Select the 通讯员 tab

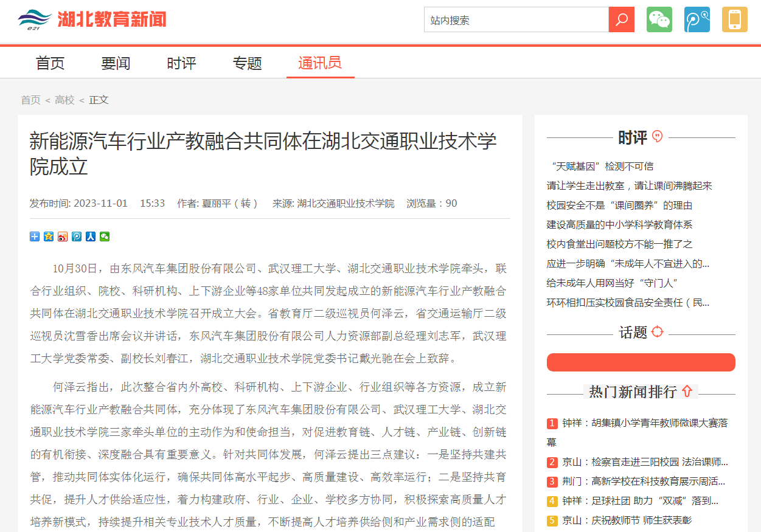point(320,63)
